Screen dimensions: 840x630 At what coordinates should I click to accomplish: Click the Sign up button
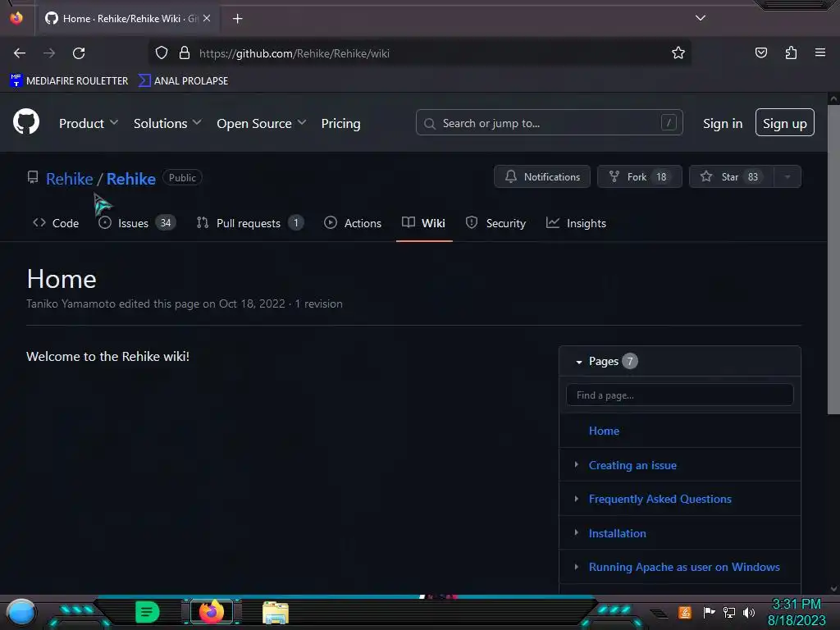[x=785, y=123]
